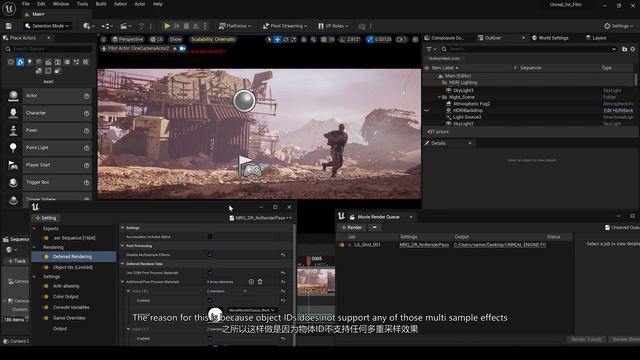Click the red playhead marker on Sequencer timeline
Screen dimensions: 640x360
pos(308,260)
